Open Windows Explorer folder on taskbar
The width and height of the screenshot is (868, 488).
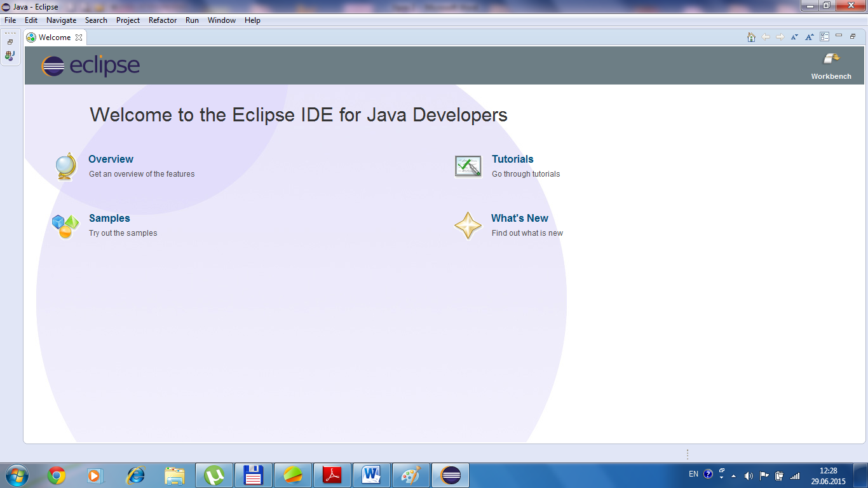click(x=175, y=475)
